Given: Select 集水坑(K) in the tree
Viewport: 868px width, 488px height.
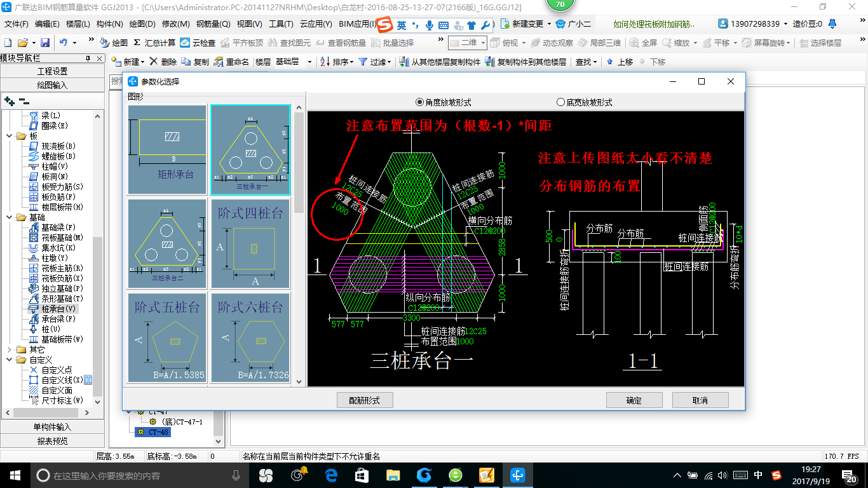Looking at the screenshot, I should (x=53, y=248).
